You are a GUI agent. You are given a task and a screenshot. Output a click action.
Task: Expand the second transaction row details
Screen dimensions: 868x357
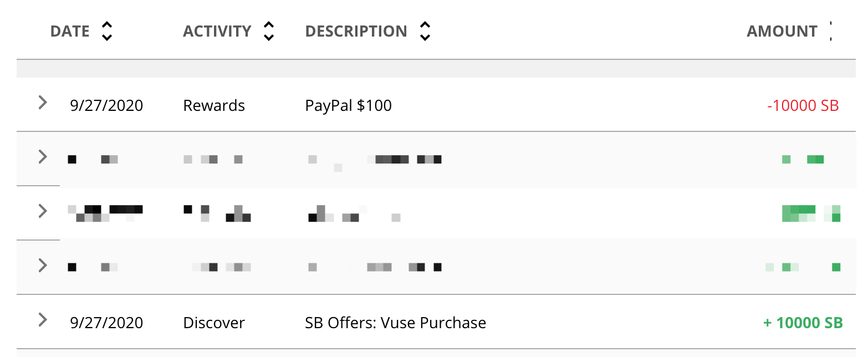(43, 157)
